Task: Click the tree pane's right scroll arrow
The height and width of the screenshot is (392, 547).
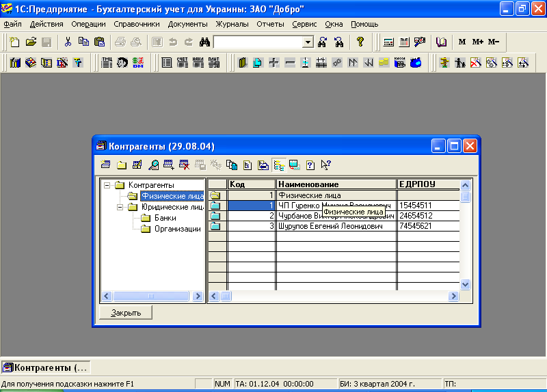Action: coord(198,296)
